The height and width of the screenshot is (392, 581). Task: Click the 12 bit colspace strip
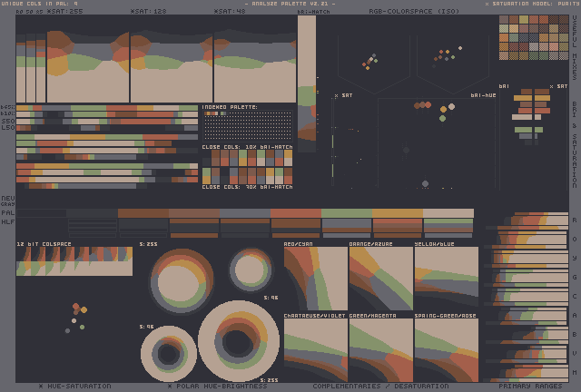[74, 261]
